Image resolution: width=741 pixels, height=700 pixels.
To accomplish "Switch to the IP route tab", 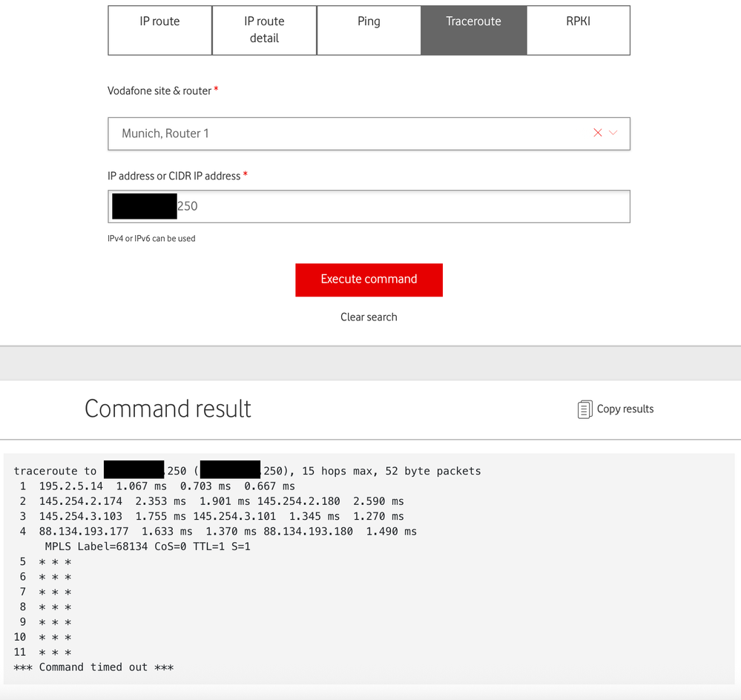I will click(x=159, y=30).
